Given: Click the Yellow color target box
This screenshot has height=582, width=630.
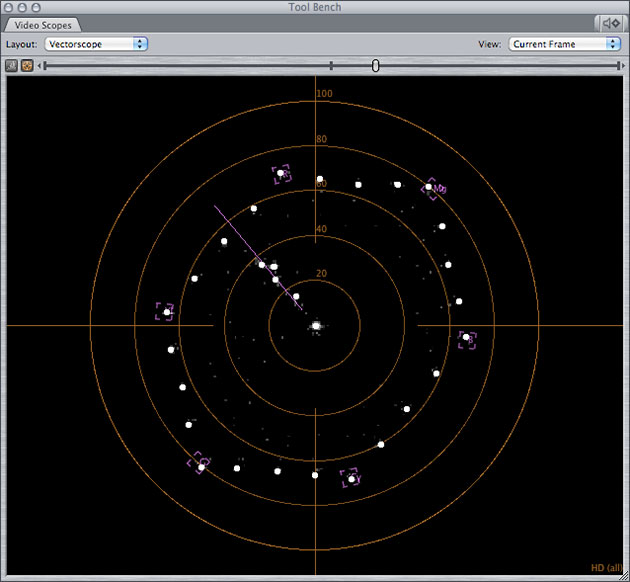Looking at the screenshot, I should (x=165, y=313).
